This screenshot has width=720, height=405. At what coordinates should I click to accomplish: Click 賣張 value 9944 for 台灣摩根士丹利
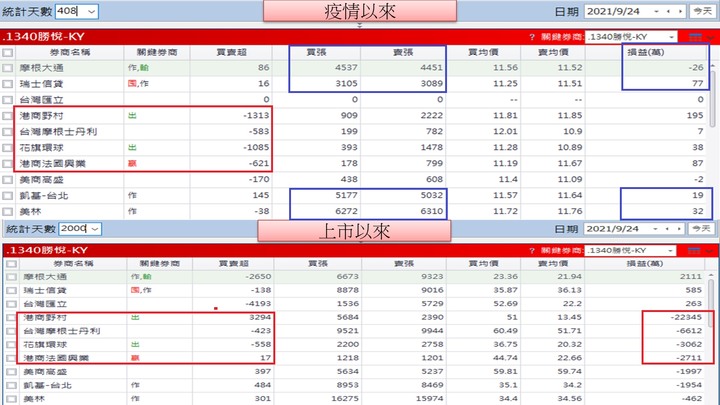[x=432, y=331]
